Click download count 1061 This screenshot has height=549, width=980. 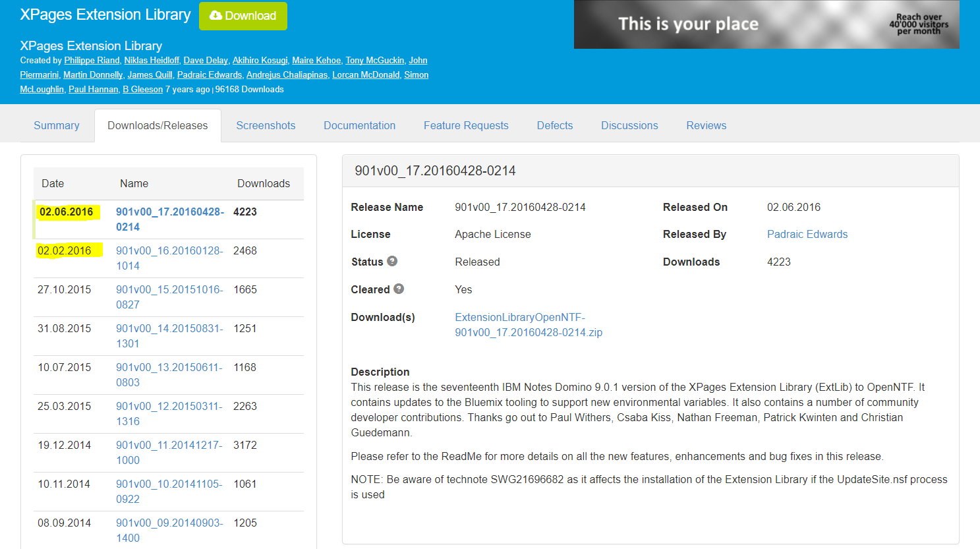click(245, 484)
